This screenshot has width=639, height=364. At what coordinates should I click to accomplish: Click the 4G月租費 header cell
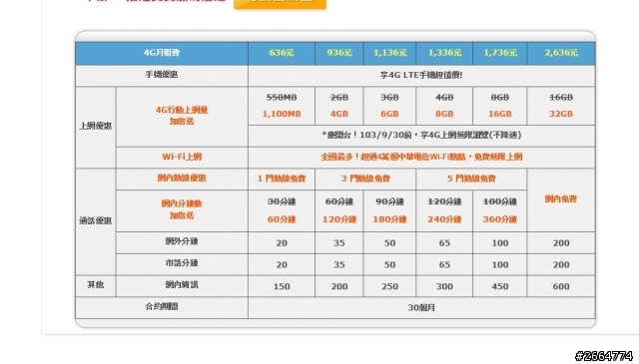[162, 53]
